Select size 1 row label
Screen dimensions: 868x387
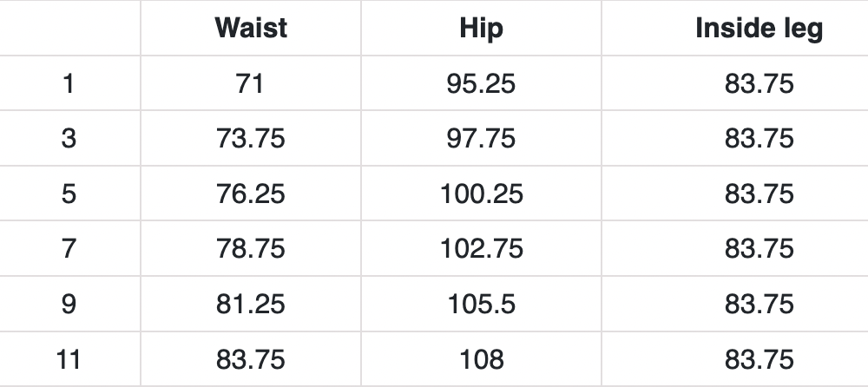(x=69, y=84)
